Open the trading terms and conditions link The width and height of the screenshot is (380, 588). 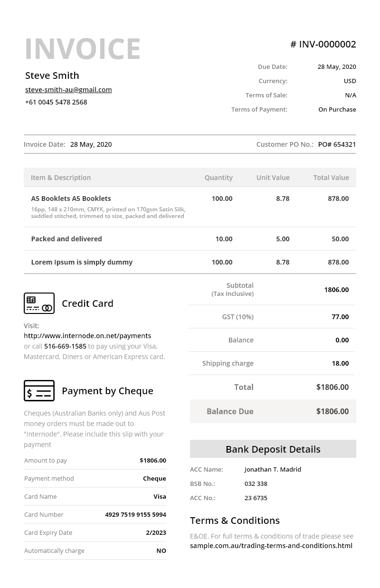(271, 546)
